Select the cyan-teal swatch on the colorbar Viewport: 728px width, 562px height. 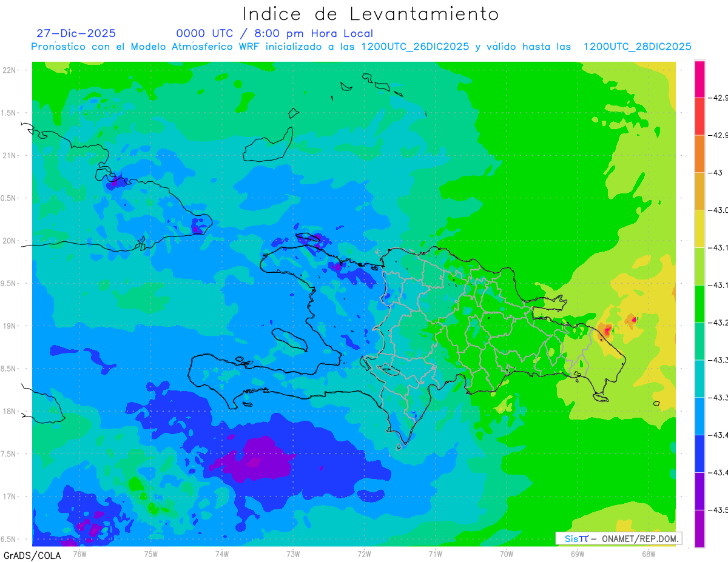coord(699,378)
